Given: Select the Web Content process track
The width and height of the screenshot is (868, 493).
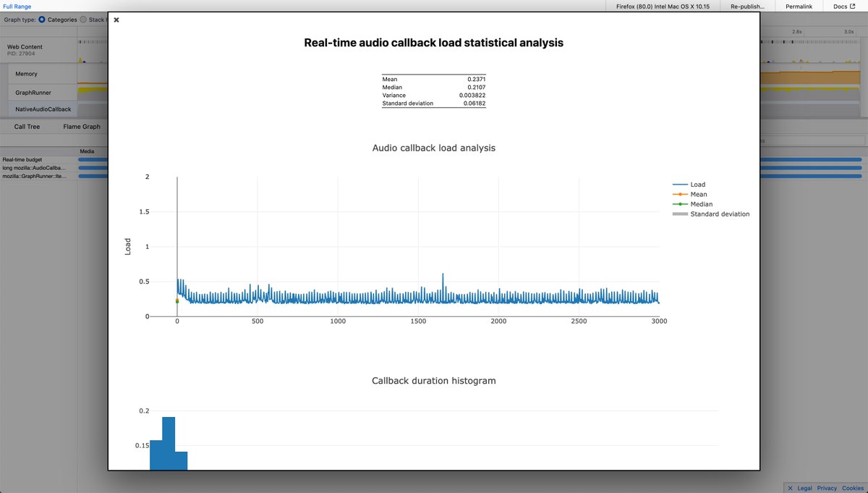Looking at the screenshot, I should coord(39,50).
